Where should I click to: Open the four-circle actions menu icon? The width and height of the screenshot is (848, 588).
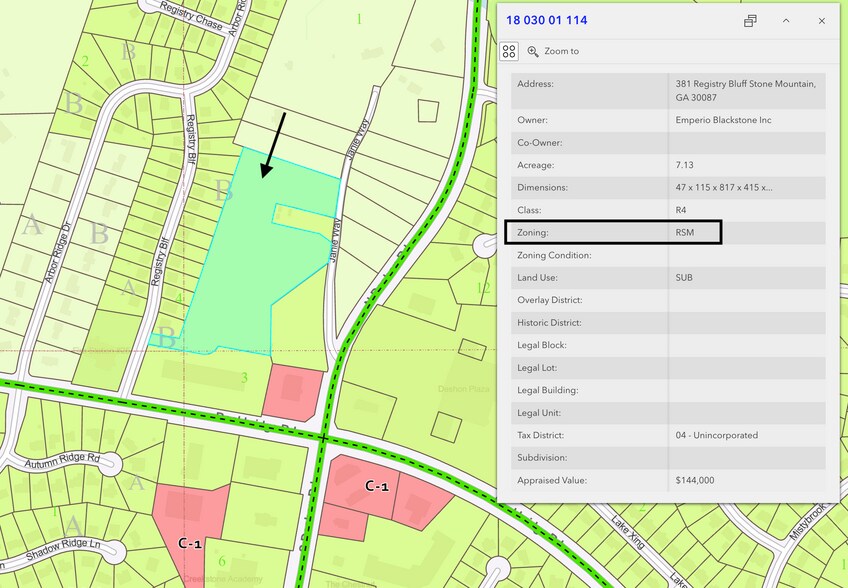pyautogui.click(x=509, y=51)
